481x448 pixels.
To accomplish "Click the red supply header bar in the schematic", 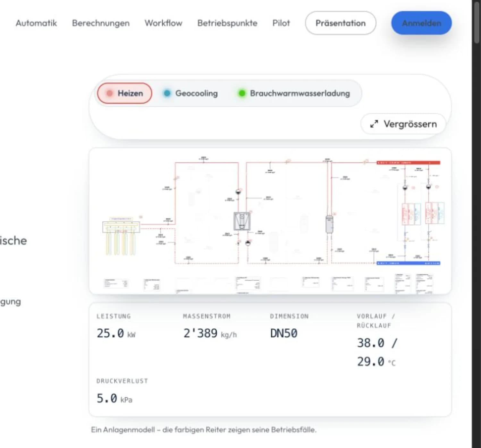I will (x=408, y=163).
